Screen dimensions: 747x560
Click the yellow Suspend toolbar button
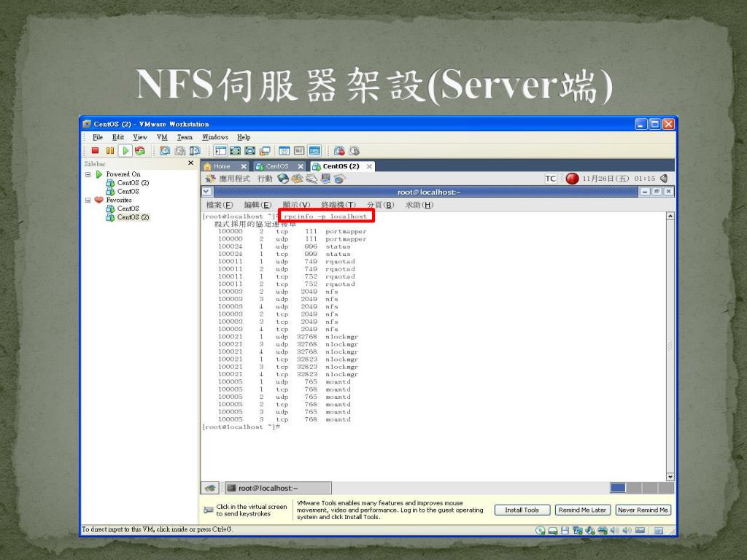point(110,150)
